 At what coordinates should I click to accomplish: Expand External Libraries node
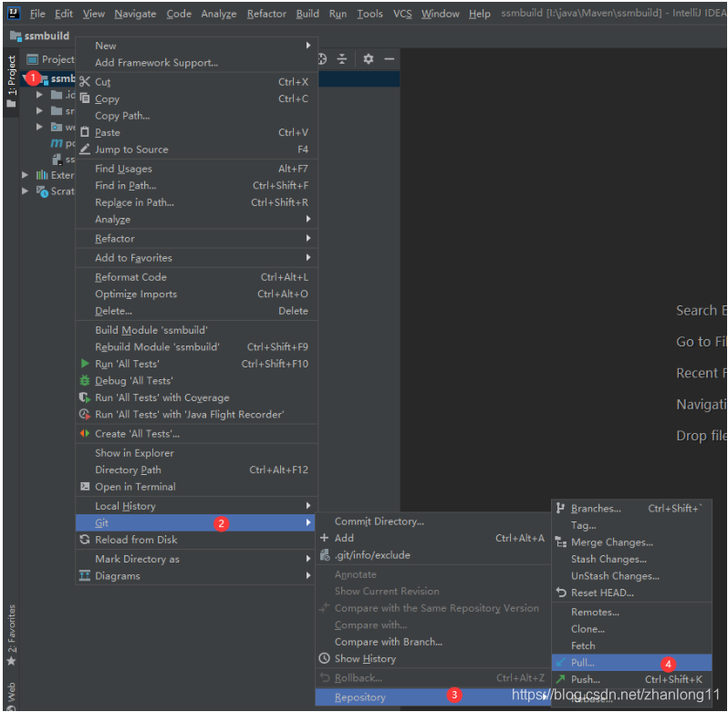click(x=25, y=175)
